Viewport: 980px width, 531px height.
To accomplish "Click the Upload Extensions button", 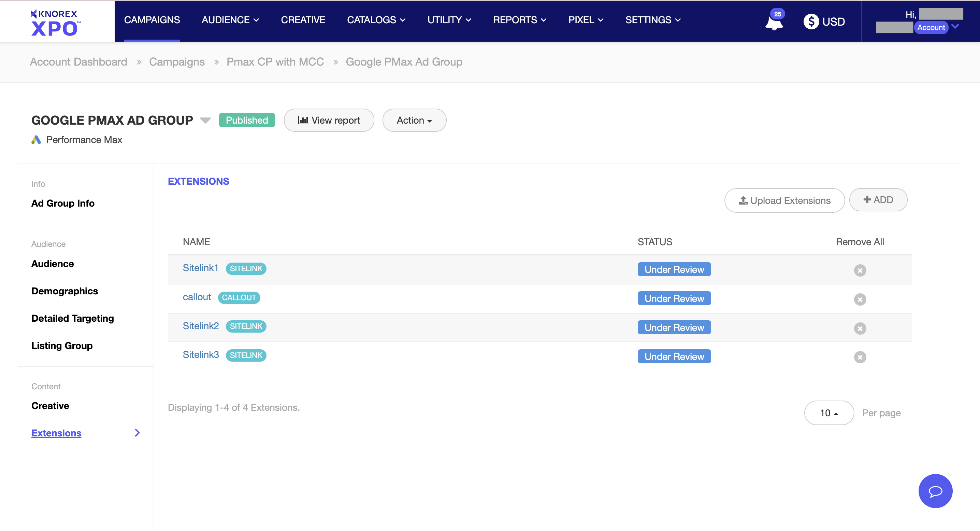I will (x=784, y=200).
